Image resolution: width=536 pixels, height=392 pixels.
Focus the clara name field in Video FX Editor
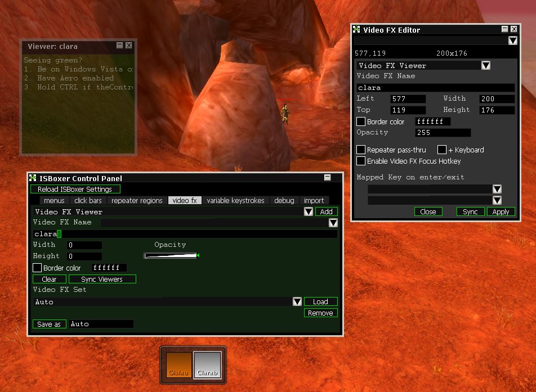coord(436,88)
